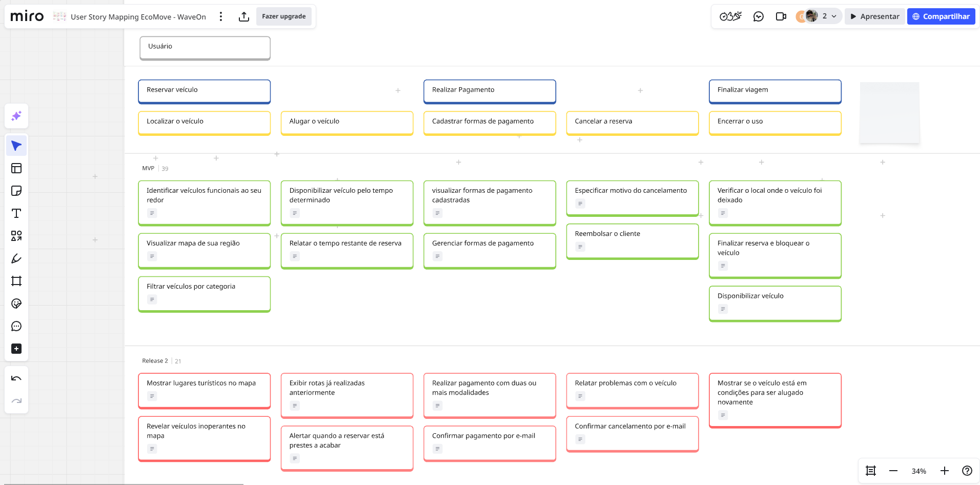Open Miro AI sparkle tool
The width and height of the screenshot is (980, 485).
pos(16,116)
